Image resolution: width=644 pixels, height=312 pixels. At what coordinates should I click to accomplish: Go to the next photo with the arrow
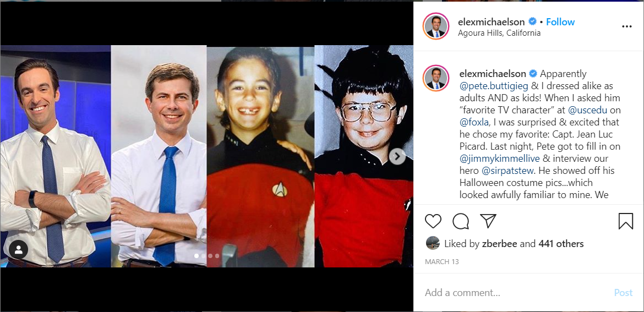click(x=397, y=156)
